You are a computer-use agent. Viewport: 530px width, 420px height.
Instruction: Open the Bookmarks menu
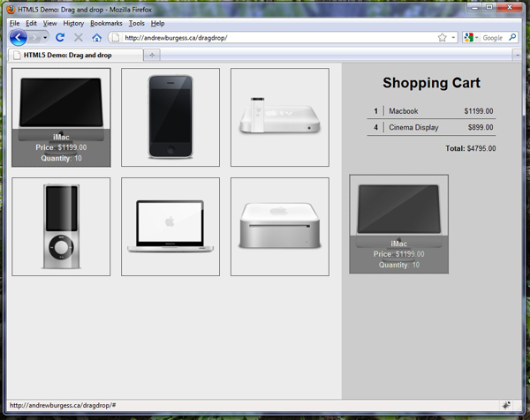[106, 23]
